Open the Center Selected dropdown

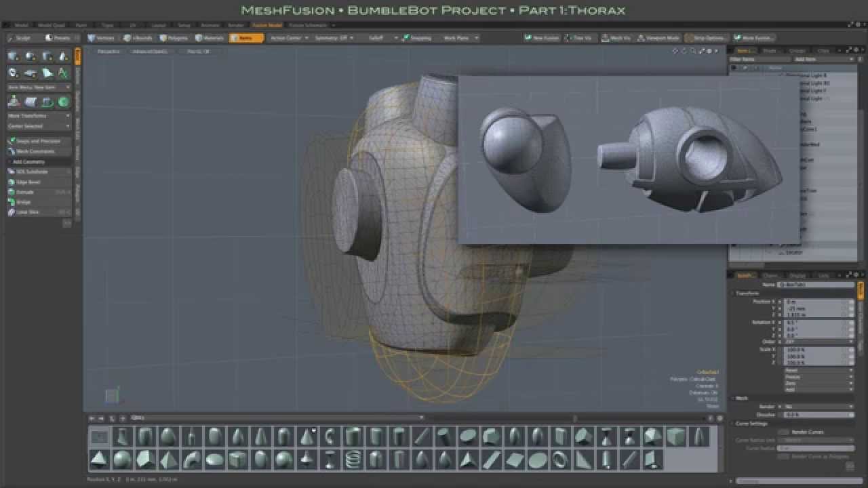pos(39,126)
